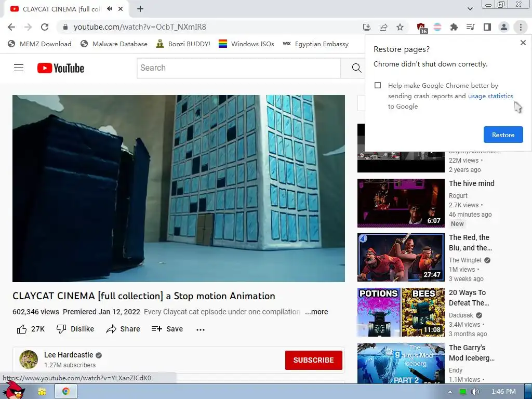Click the Lee Hardcastle channel name
The image size is (532, 399).
(69, 355)
